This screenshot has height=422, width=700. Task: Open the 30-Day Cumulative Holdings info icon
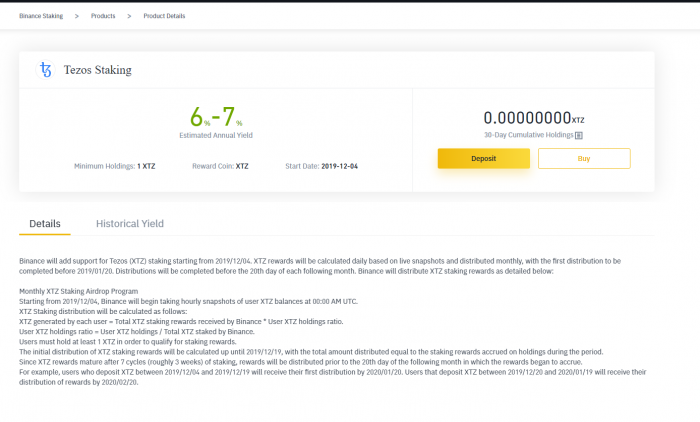[579, 135]
